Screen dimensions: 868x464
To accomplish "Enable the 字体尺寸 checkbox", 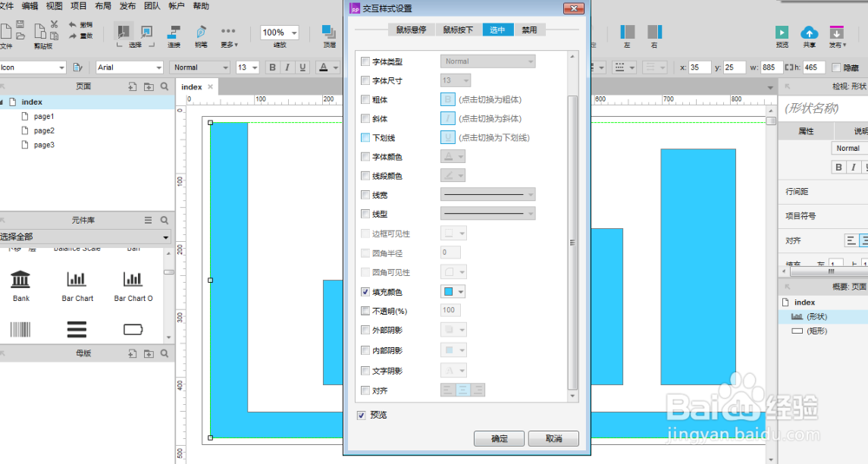I will point(365,81).
